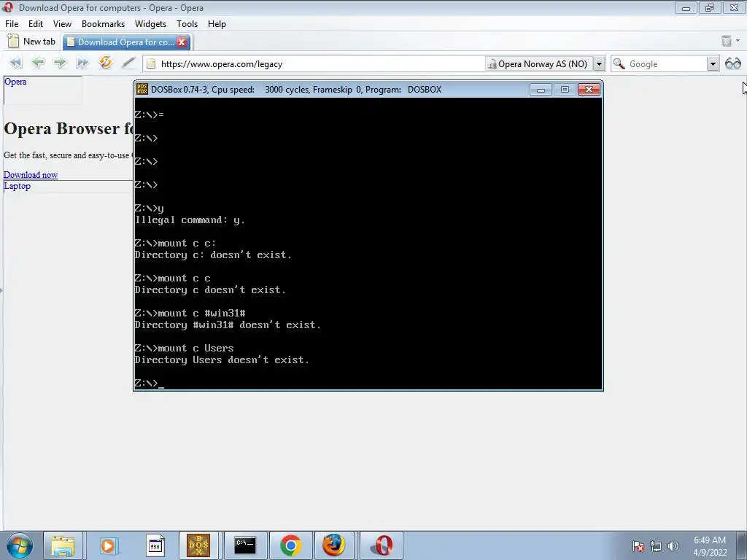Click the Fast Forward navigation icon
The width and height of the screenshot is (747, 560).
pos(82,63)
